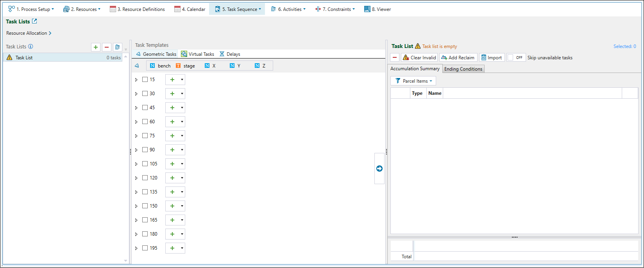Click the copy task list icon
Image resolution: width=644 pixels, height=268 pixels.
[x=118, y=47]
